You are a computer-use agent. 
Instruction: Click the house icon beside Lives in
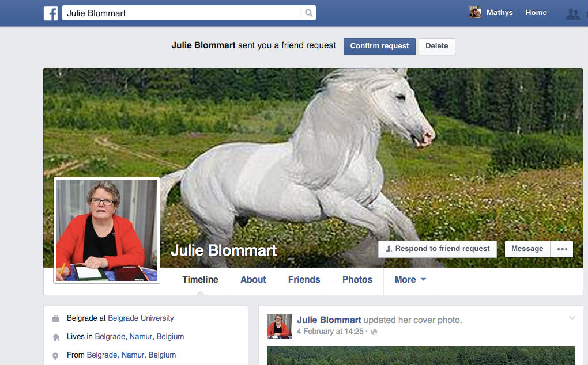click(55, 337)
